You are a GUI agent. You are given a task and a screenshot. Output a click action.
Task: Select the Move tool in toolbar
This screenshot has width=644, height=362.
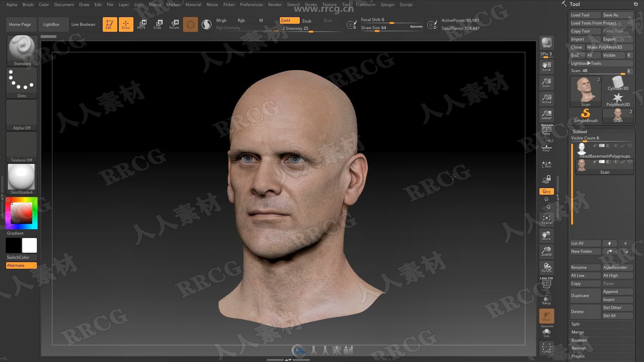click(142, 24)
